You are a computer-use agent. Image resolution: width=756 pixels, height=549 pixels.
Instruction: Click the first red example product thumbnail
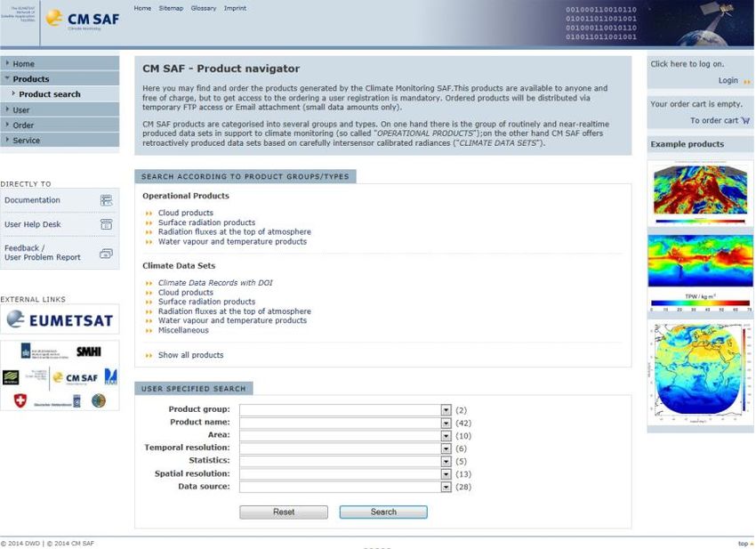point(700,189)
